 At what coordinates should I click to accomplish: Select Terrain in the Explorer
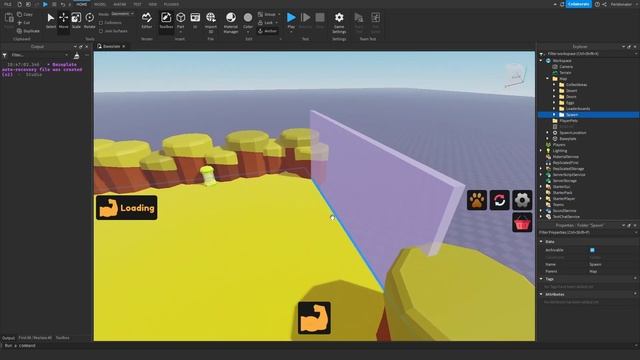(565, 73)
